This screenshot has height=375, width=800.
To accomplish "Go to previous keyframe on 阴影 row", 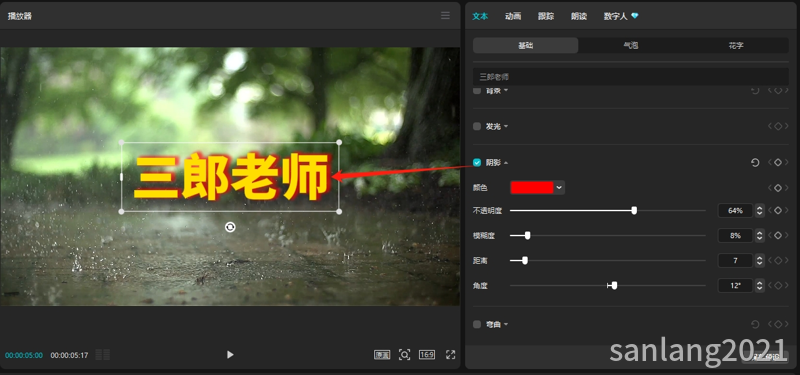I will tap(770, 162).
